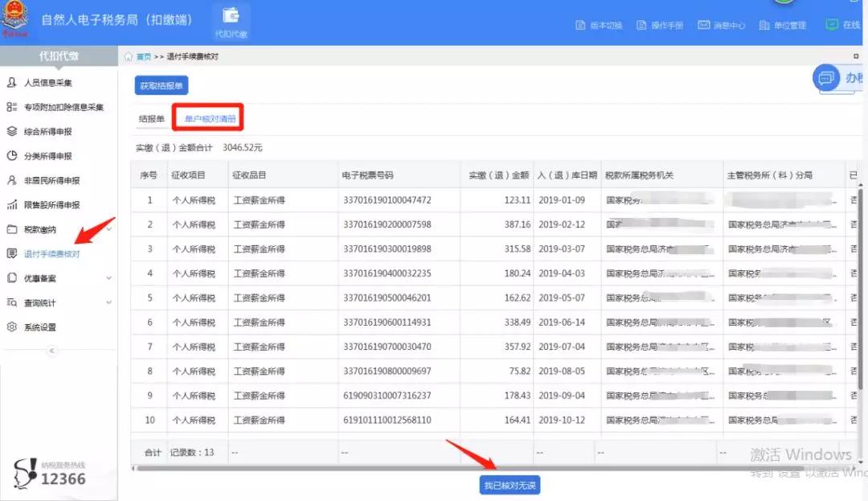
Task: Click the 我已核对无误 confirmation button
Action: tap(512, 485)
